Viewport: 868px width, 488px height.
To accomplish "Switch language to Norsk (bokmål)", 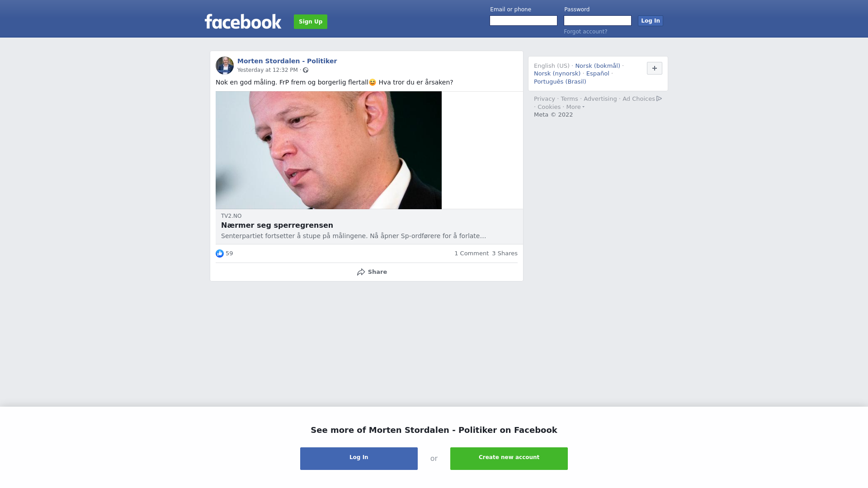I will 598,66.
